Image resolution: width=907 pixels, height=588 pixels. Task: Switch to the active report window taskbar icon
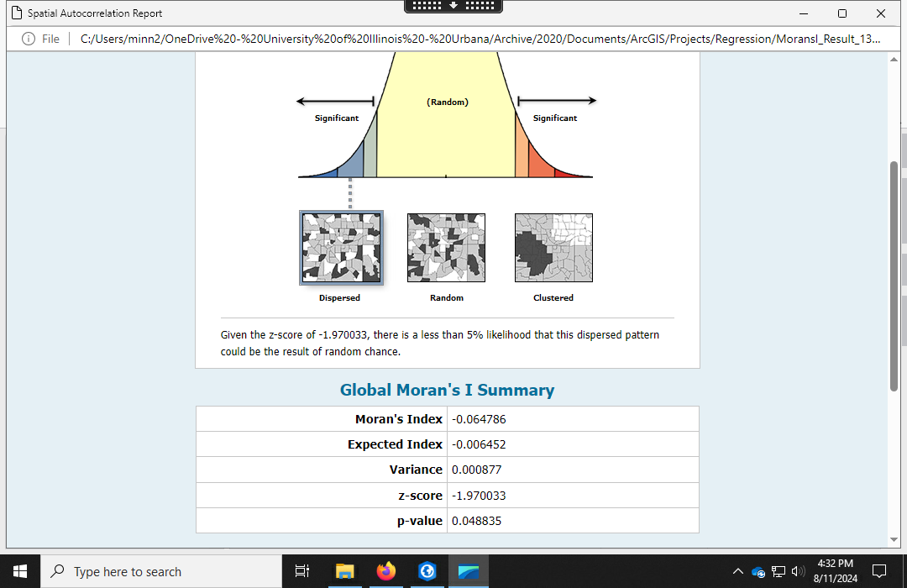tap(469, 571)
